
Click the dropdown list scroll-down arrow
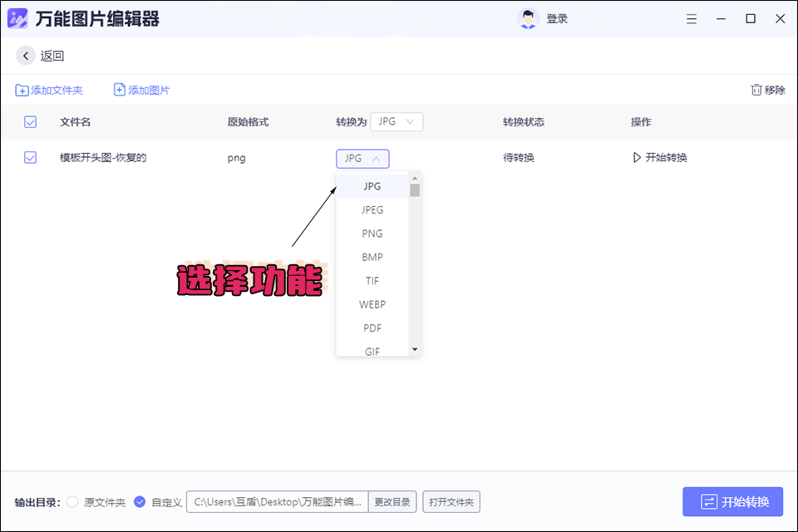coord(415,349)
